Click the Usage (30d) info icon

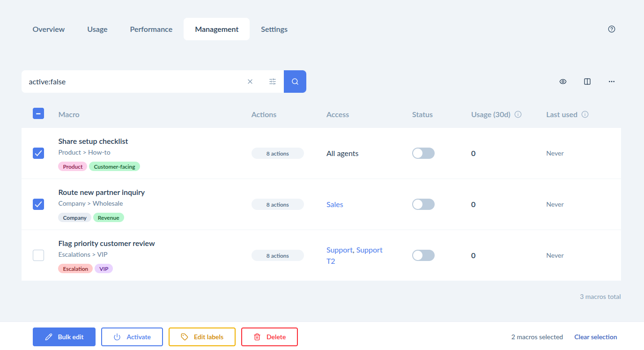[x=518, y=114]
